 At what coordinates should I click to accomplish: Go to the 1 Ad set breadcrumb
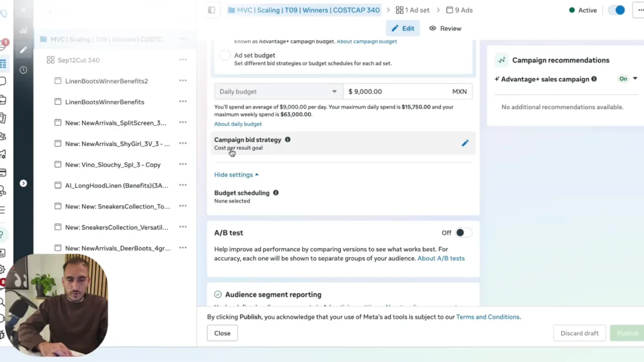[x=413, y=10]
